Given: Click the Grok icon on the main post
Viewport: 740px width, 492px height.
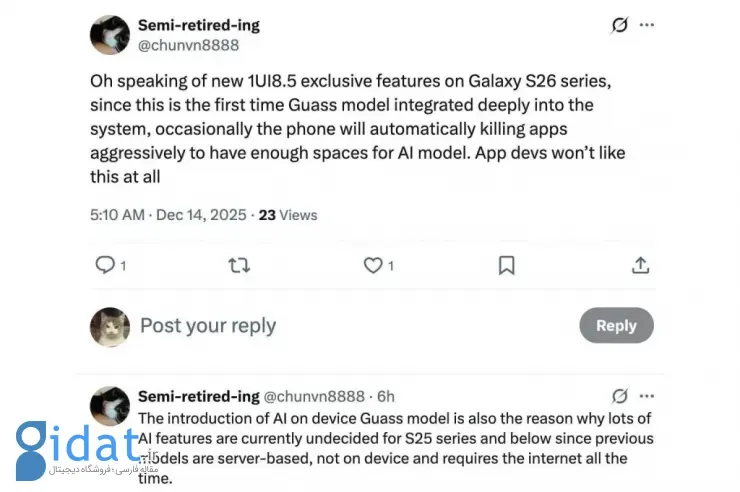Looking at the screenshot, I should pos(620,25).
